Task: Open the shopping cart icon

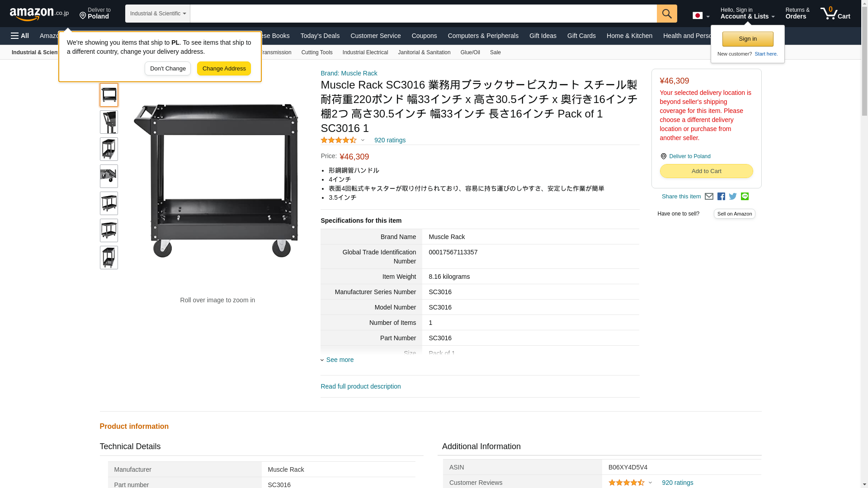Action: [835, 14]
